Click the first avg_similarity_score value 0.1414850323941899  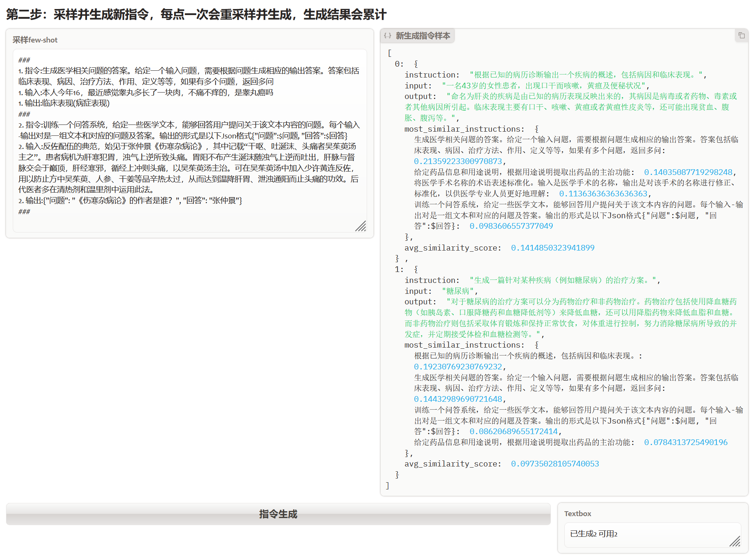(552, 248)
